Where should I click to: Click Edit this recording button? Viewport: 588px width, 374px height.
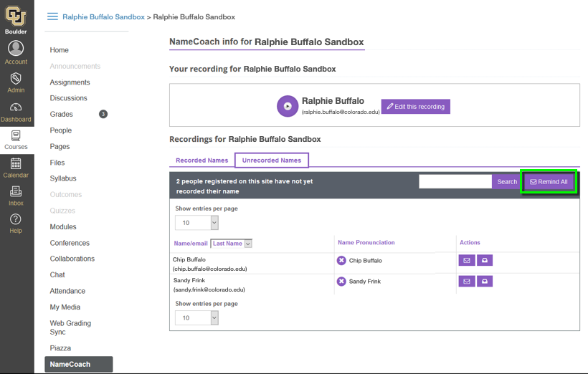(415, 107)
